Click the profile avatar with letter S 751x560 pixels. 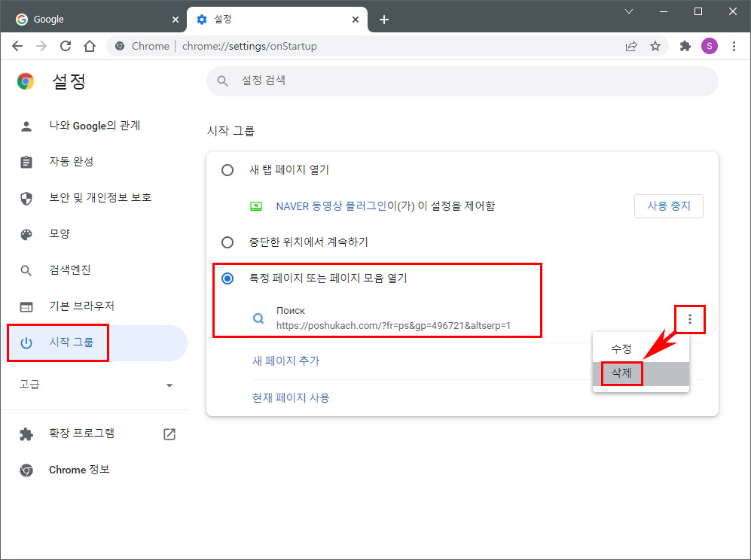709,46
